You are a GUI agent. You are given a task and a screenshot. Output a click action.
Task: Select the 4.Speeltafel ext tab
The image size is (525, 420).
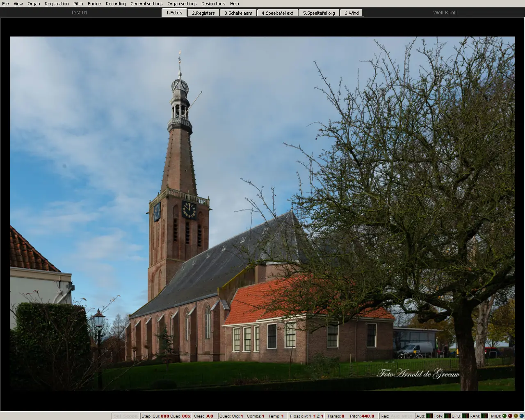click(x=277, y=13)
